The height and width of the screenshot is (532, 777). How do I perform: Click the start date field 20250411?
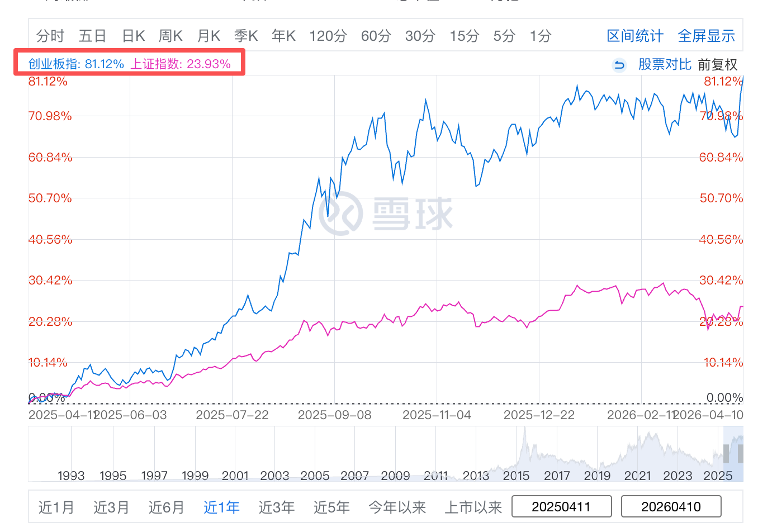pos(561,507)
